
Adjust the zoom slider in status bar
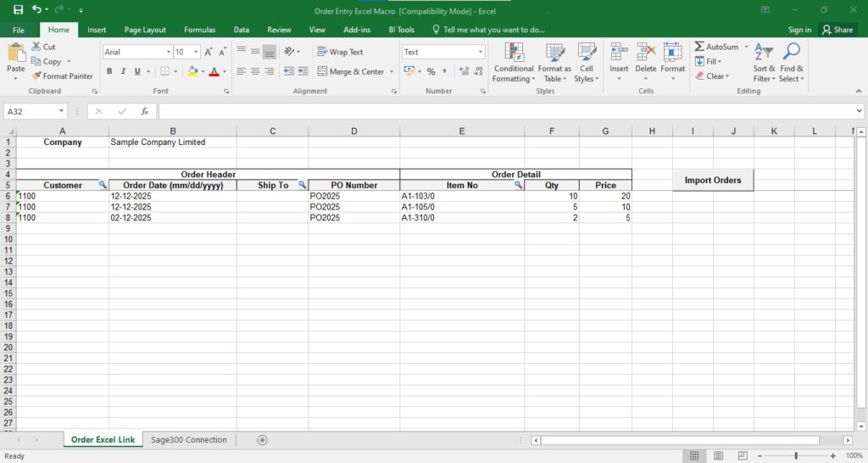tap(796, 456)
